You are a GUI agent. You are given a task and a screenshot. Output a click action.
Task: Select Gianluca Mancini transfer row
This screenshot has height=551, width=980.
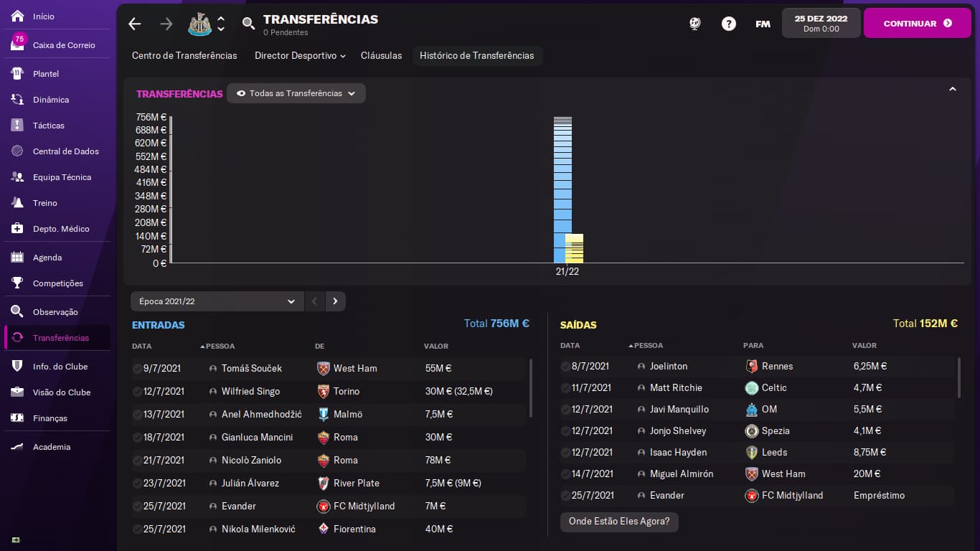[x=329, y=437]
